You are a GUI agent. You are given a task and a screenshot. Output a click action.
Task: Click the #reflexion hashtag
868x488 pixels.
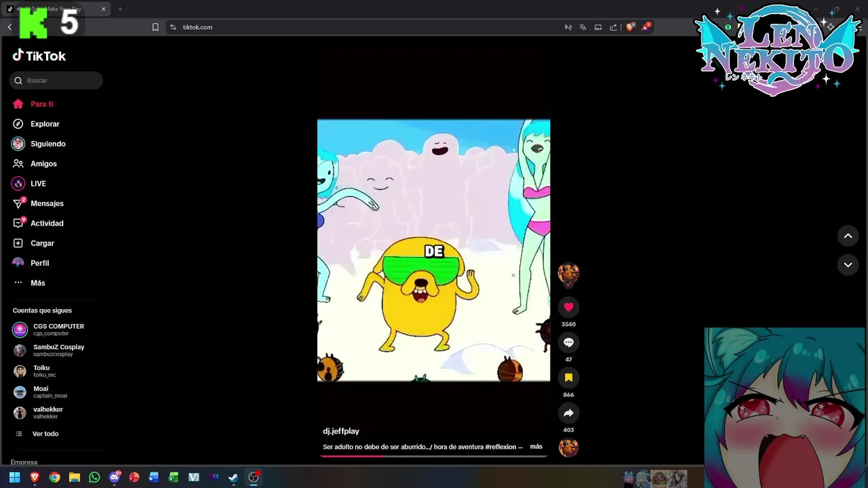click(501, 447)
